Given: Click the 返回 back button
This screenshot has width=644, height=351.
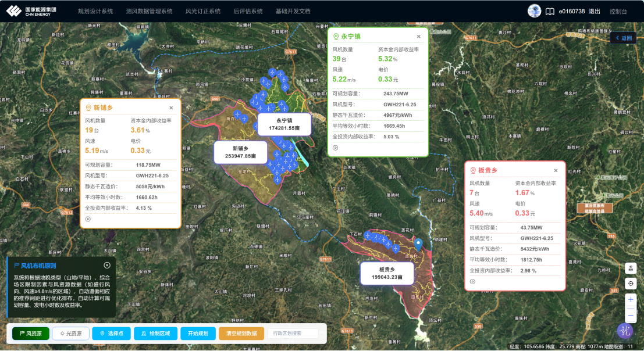Looking at the screenshot, I should (x=624, y=38).
